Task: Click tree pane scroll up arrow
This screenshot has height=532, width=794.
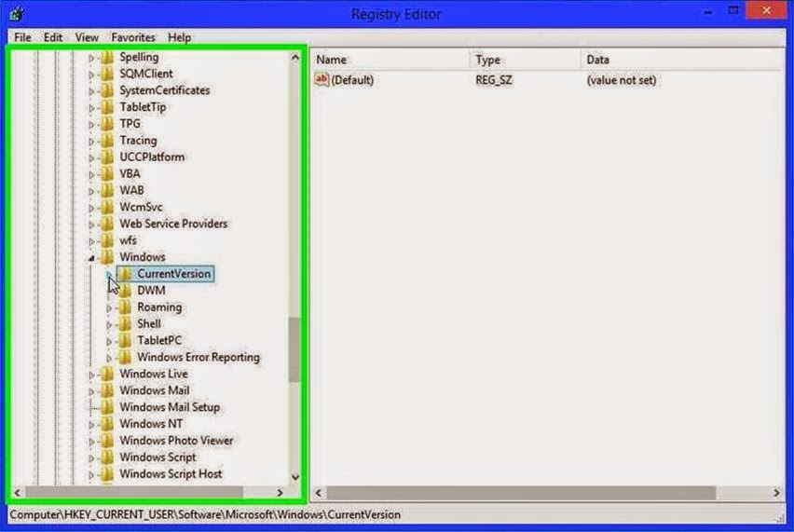Action: coord(295,58)
